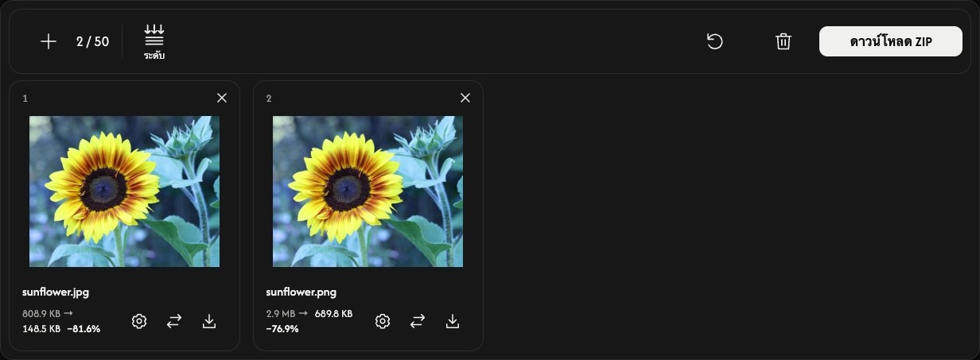Download compressed sunflower.png file
The height and width of the screenshot is (360, 980).
click(453, 321)
